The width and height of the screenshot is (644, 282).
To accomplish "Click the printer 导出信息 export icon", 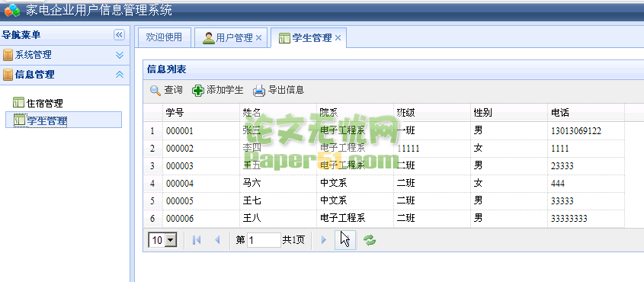I will pyautogui.click(x=259, y=90).
